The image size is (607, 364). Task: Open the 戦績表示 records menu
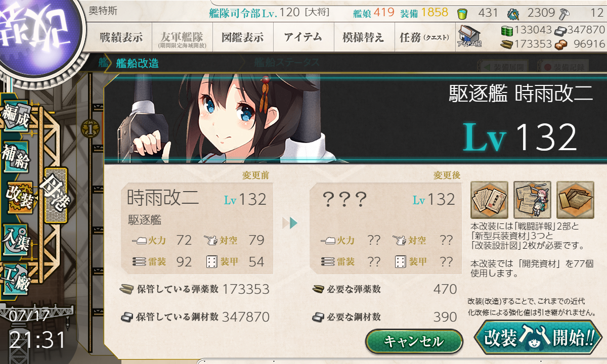121,37
